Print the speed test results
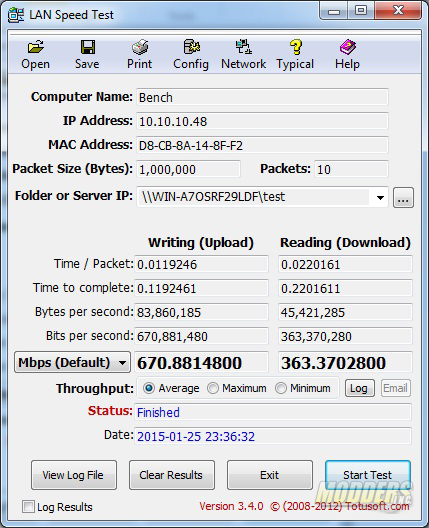 coord(139,55)
